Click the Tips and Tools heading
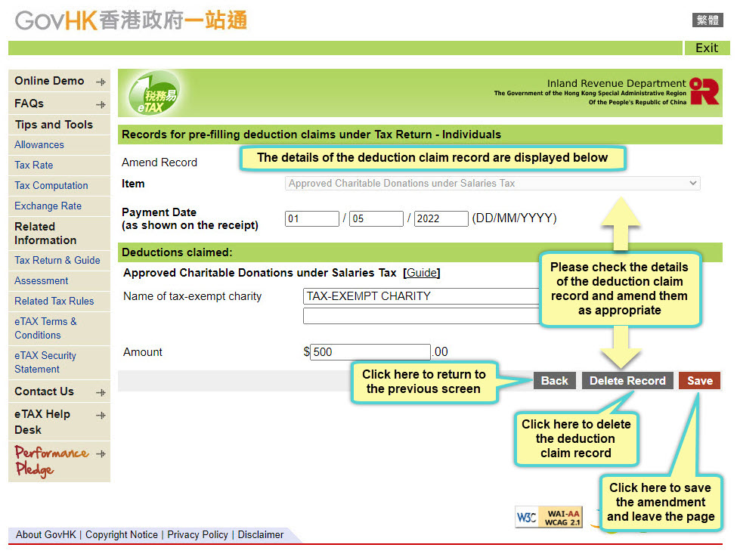Image resolution: width=737 pixels, height=560 pixels. click(54, 125)
